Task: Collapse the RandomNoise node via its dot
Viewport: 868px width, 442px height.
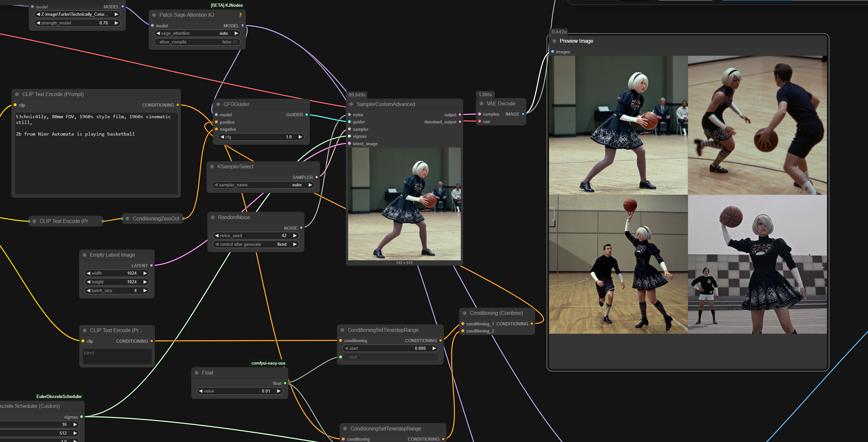Action: (x=213, y=217)
